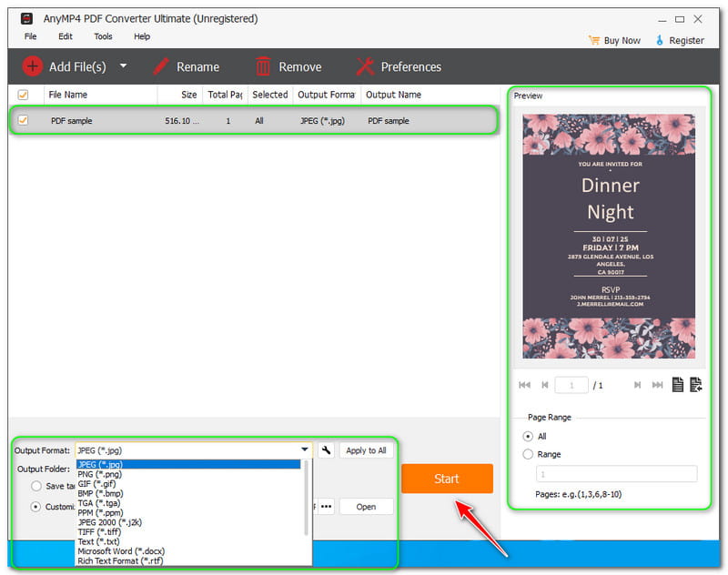Click the Add File(s) plus icon
728x575 pixels.
[x=32, y=66]
